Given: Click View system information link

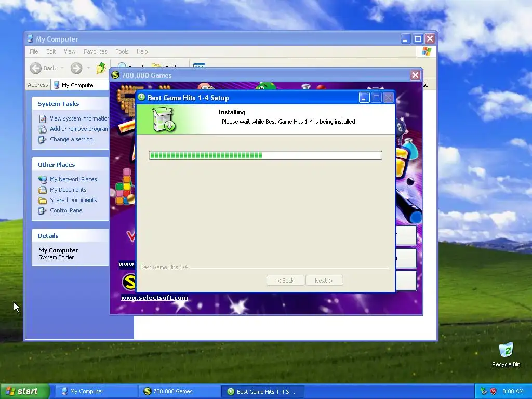Looking at the screenshot, I should click(79, 118).
